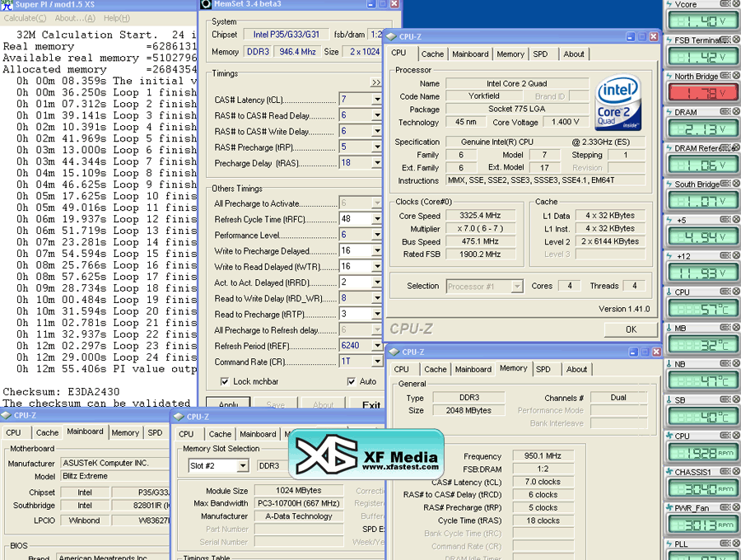Open Write to Precharge Delayed dropdown
Viewport: 741px width, 560px height.
(376, 250)
